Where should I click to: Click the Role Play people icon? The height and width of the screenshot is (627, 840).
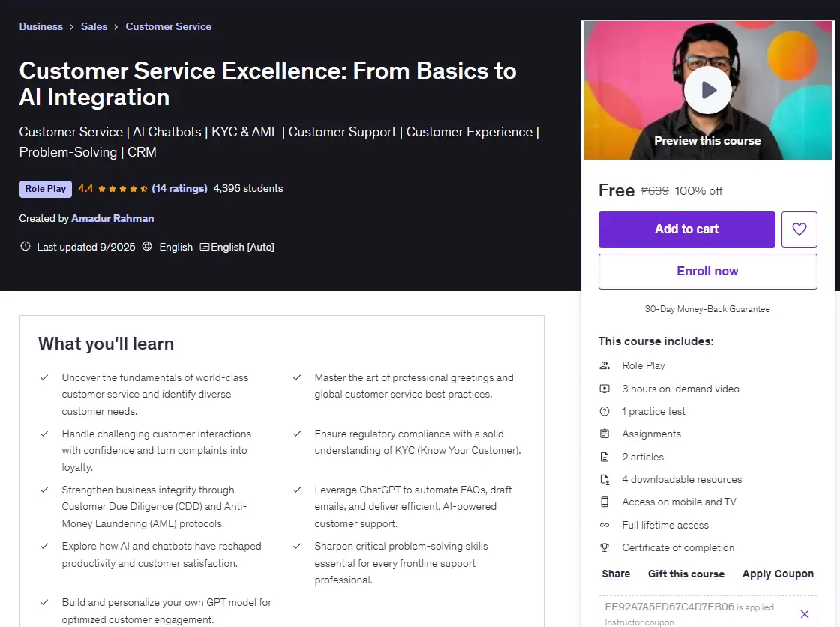(x=604, y=365)
